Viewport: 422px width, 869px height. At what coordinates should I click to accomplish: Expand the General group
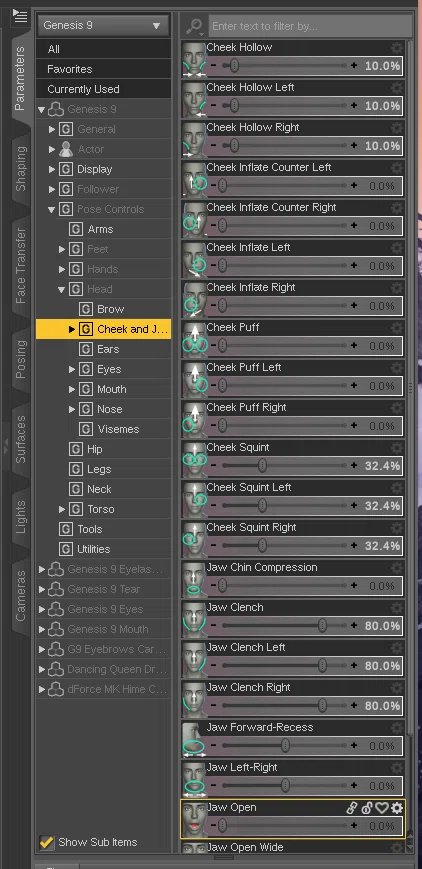tap(52, 129)
